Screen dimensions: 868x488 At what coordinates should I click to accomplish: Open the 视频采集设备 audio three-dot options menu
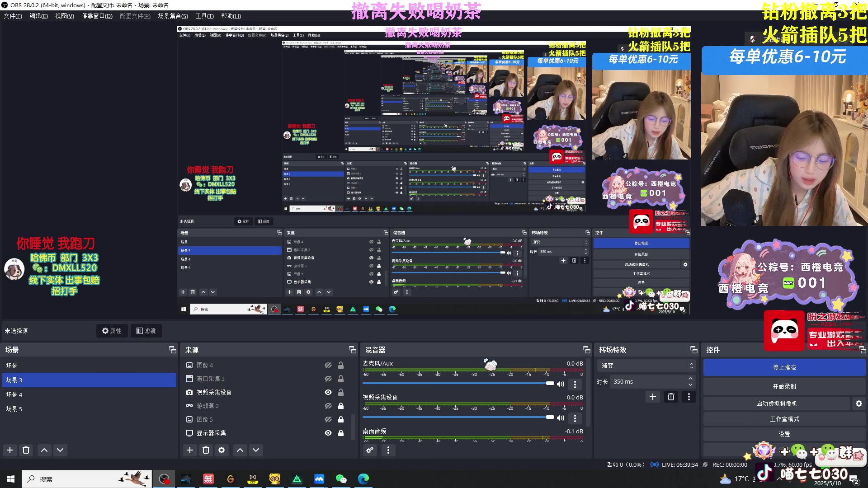(x=575, y=418)
